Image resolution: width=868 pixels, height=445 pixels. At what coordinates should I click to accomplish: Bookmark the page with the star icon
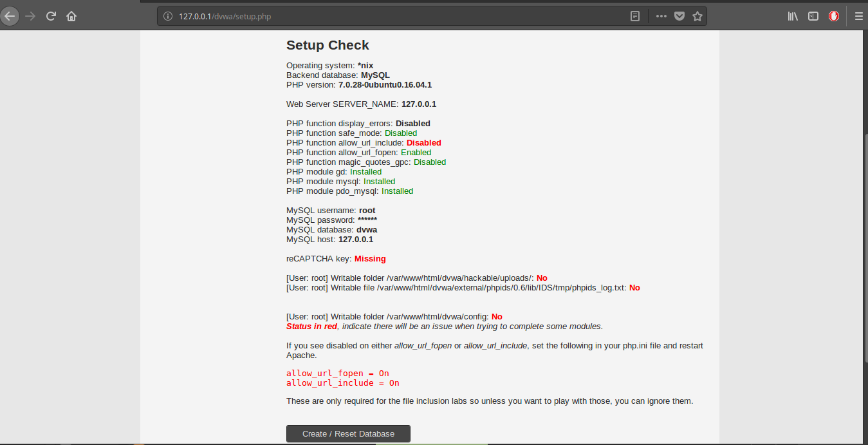697,16
